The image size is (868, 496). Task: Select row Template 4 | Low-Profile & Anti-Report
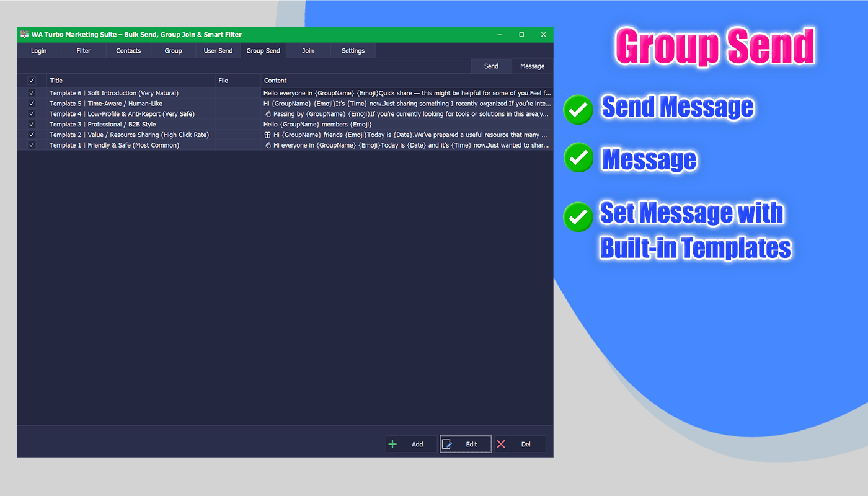(x=285, y=114)
